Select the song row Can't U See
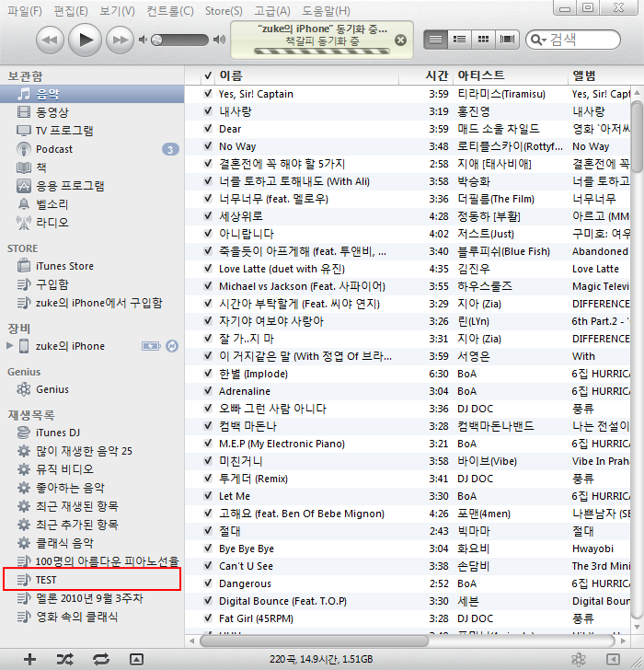This screenshot has height=670, width=644. [408, 566]
